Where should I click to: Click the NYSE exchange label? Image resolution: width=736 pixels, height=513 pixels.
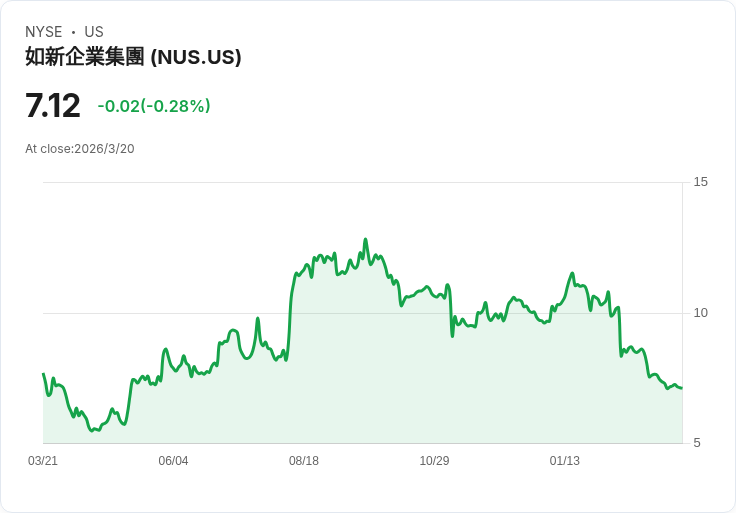coord(44,31)
